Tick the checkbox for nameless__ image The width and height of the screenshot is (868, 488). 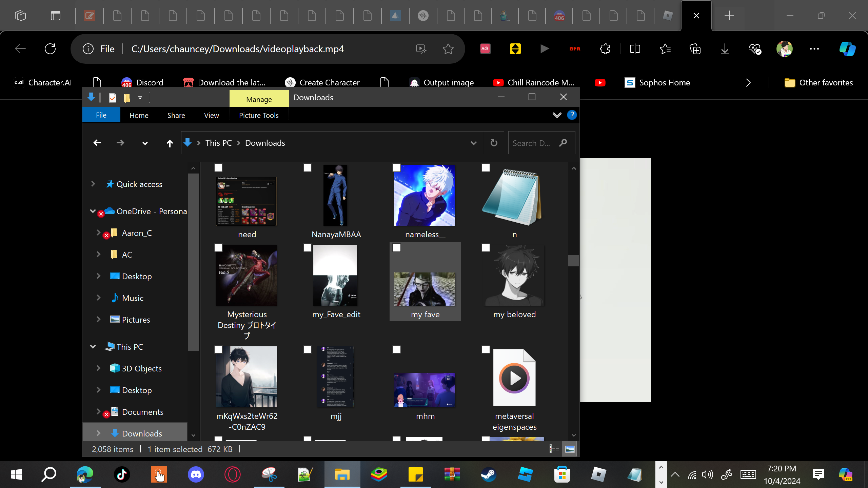tap(397, 168)
